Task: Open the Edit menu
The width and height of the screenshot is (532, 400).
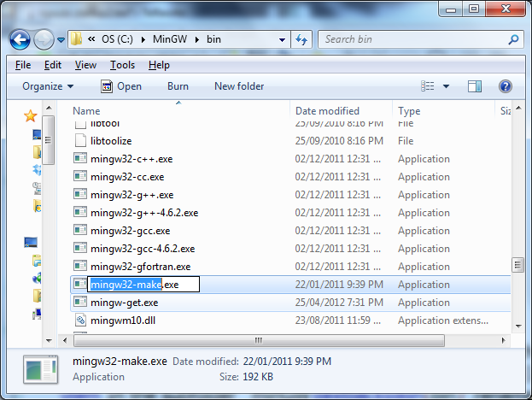Action: point(53,65)
